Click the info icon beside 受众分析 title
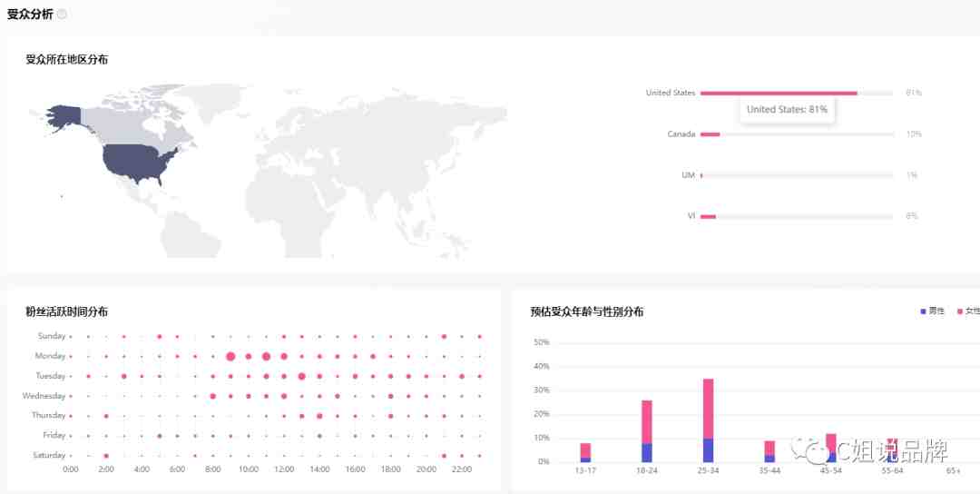Screen dimensions: 980x494 (x=62, y=15)
